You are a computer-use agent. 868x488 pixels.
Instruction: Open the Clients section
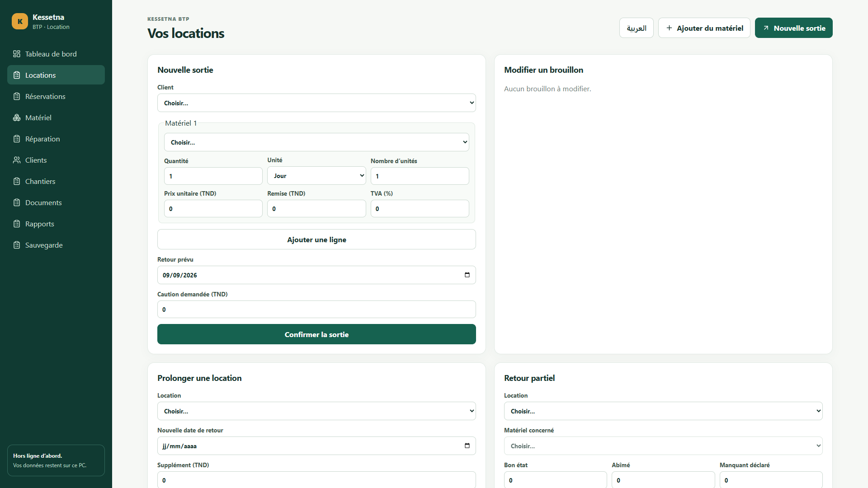click(x=56, y=160)
